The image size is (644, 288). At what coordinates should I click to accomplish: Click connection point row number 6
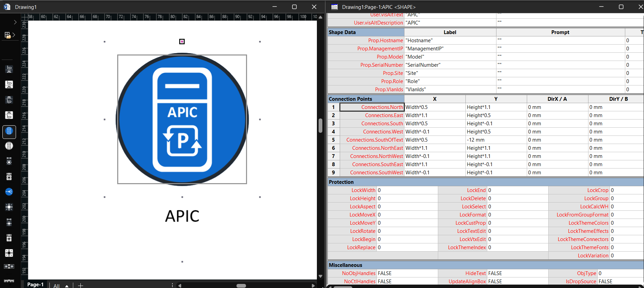334,148
